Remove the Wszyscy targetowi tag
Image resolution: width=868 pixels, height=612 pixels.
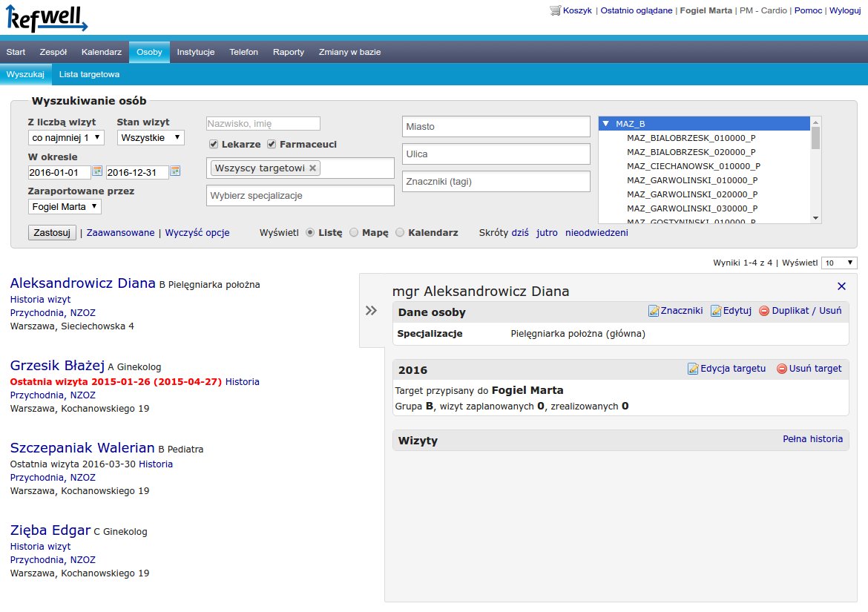pyautogui.click(x=313, y=168)
